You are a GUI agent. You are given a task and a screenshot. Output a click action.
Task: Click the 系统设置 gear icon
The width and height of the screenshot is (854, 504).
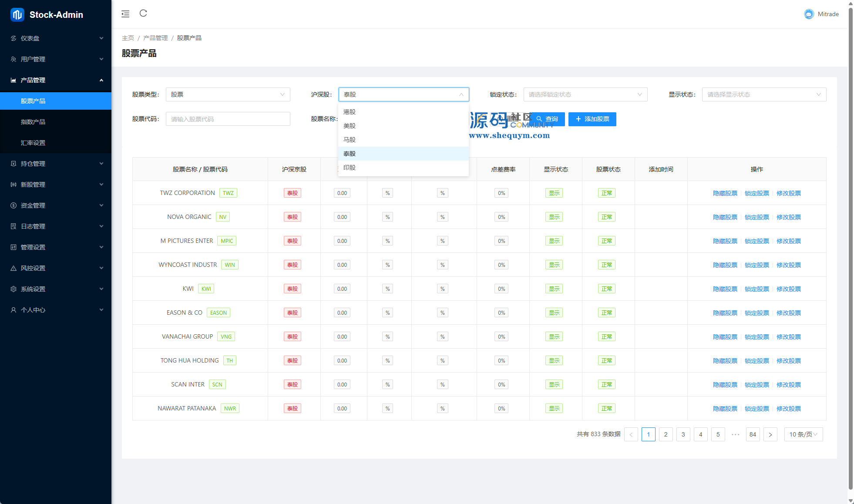[13, 289]
